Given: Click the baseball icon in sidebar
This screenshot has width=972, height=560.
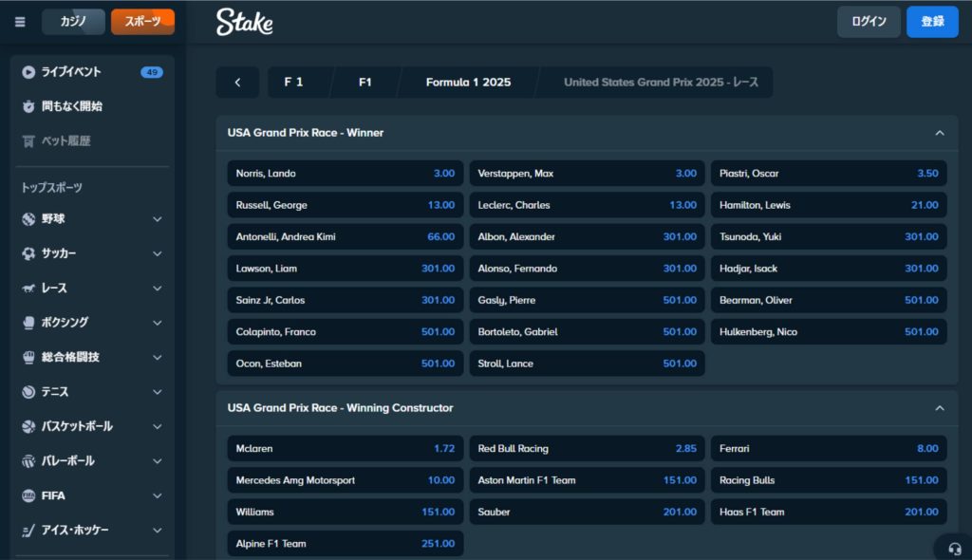Looking at the screenshot, I should [28, 219].
